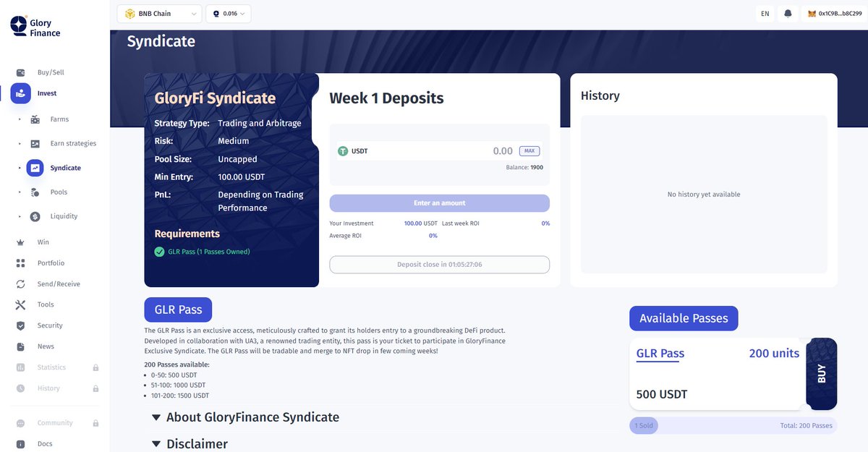The width and height of the screenshot is (868, 452).
Task: Click the Farms icon
Action: [x=35, y=119]
